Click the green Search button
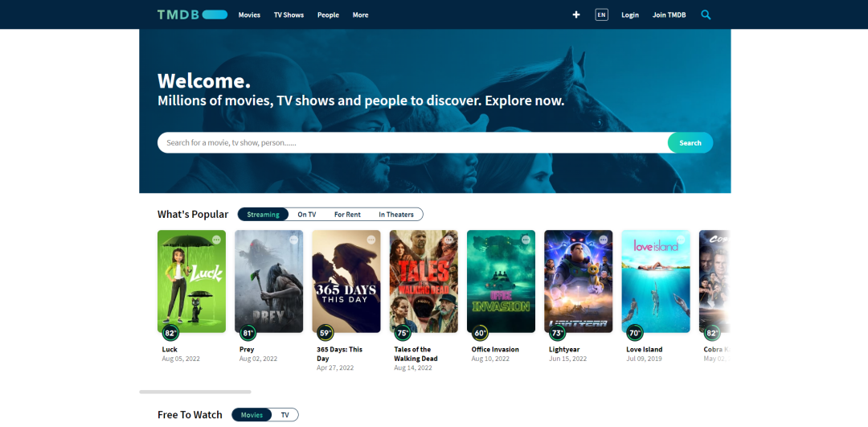Screen dimensions: 868x427 [690, 143]
